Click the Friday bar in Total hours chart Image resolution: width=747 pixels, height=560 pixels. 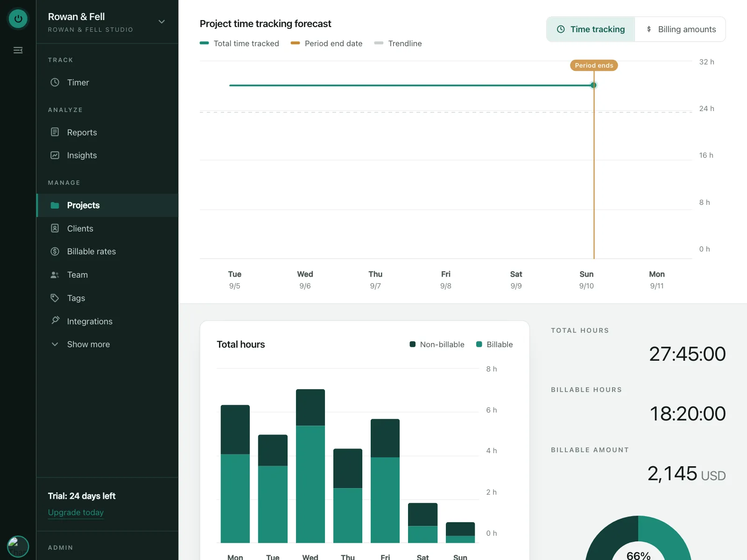pos(385,481)
